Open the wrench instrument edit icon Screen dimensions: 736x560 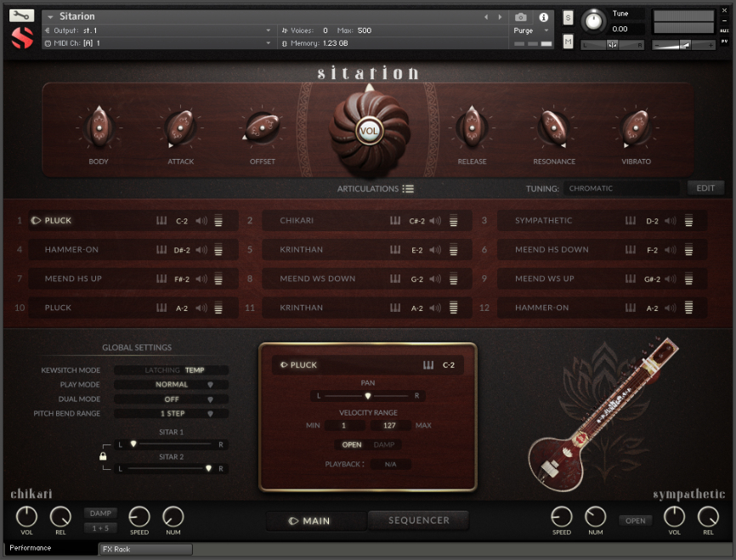[x=21, y=16]
